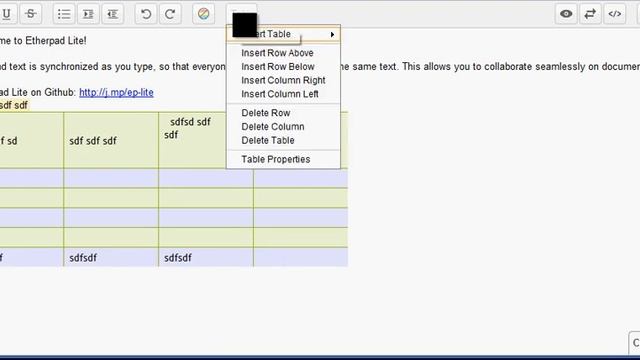Select Delete Column from menu
Viewport: 640px width, 360px height.
(x=273, y=127)
